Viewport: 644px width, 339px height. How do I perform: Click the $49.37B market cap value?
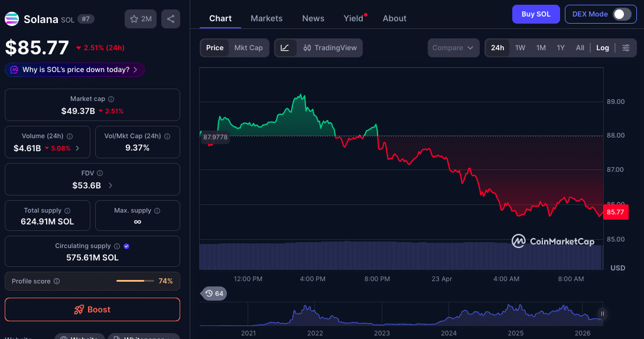pos(78,111)
